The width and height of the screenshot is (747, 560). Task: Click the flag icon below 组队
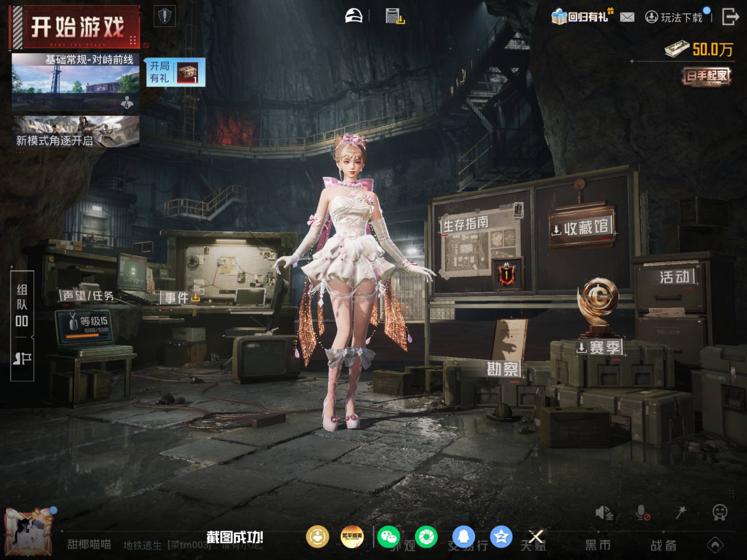22,358
